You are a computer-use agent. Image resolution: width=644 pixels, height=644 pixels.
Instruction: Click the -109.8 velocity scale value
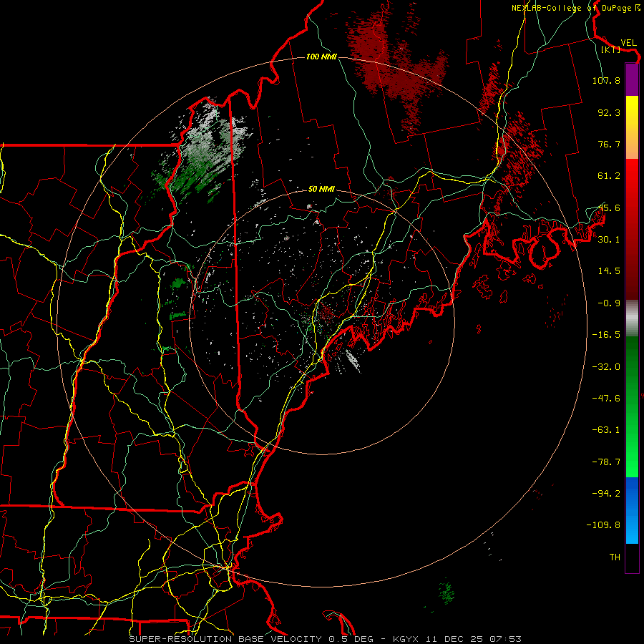(x=603, y=525)
